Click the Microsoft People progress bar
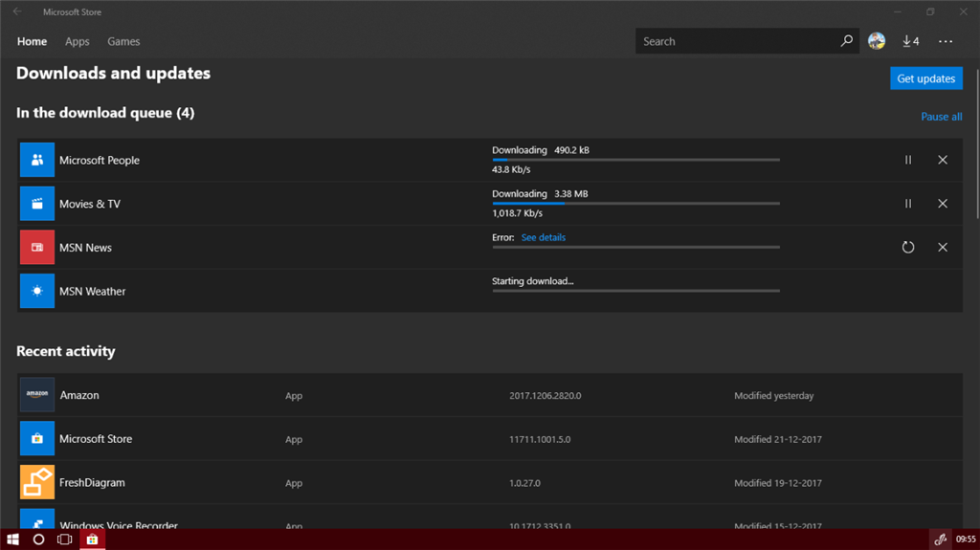 [635, 160]
